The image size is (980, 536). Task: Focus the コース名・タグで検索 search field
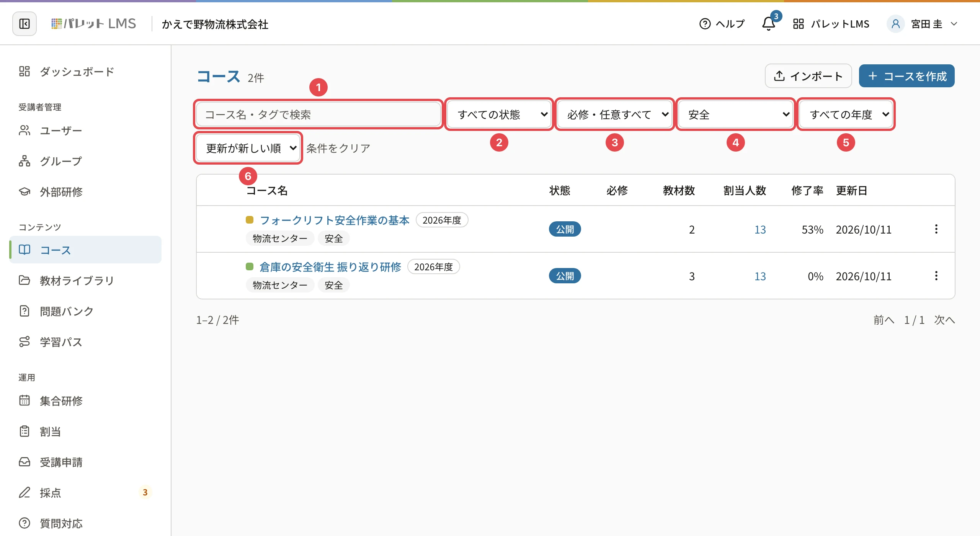[318, 114]
